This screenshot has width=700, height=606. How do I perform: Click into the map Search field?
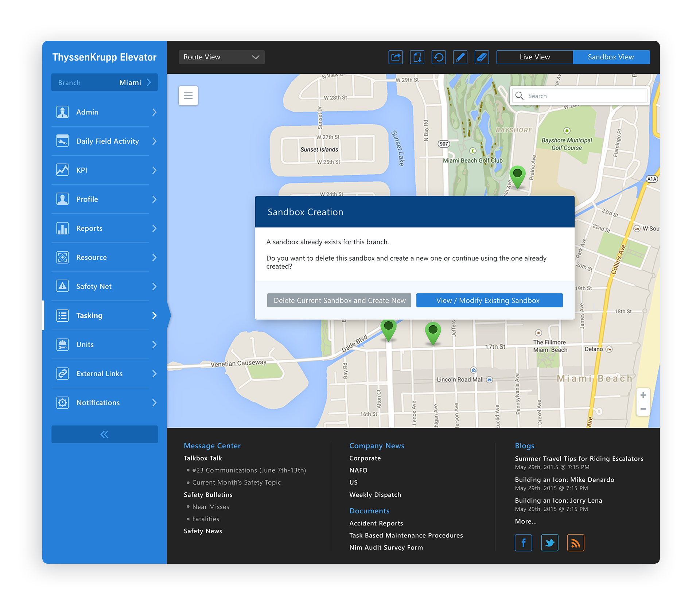(x=580, y=96)
